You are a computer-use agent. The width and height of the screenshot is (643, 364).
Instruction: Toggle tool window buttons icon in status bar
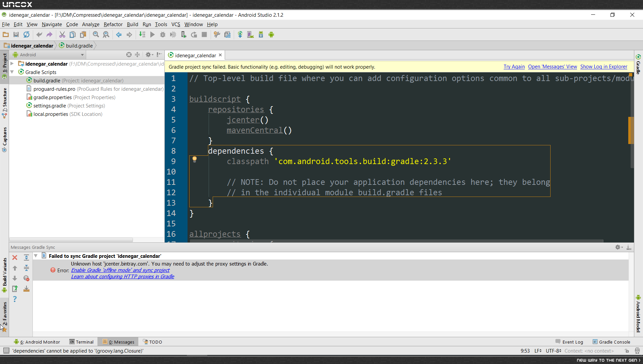6,351
